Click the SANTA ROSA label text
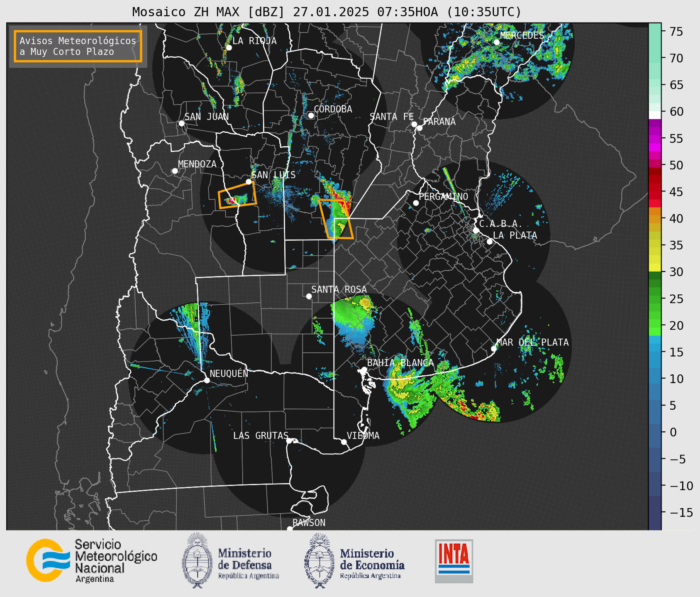Viewport: 700px width, 597px height. 339,289
